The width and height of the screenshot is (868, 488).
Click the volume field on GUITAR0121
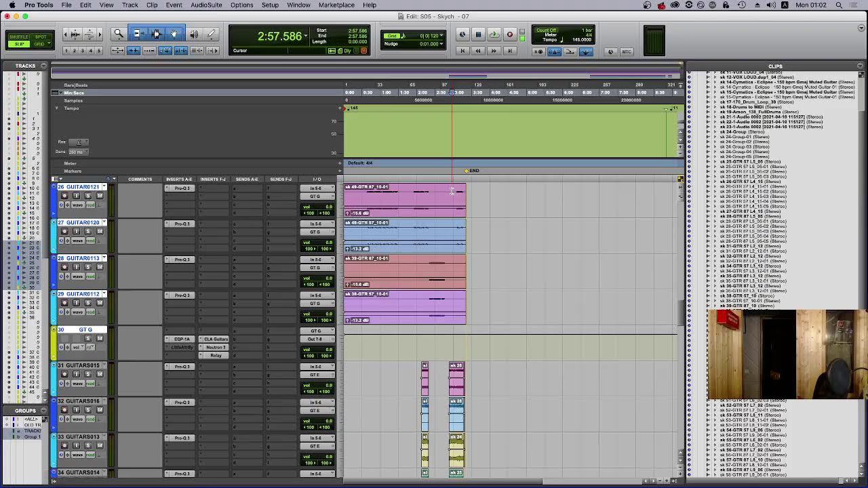317,206
